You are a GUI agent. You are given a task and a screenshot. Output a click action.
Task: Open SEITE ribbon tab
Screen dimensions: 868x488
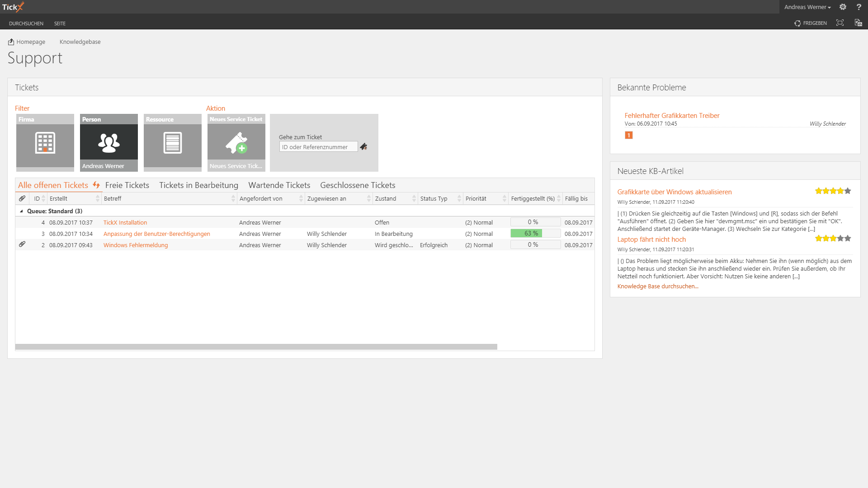point(60,23)
